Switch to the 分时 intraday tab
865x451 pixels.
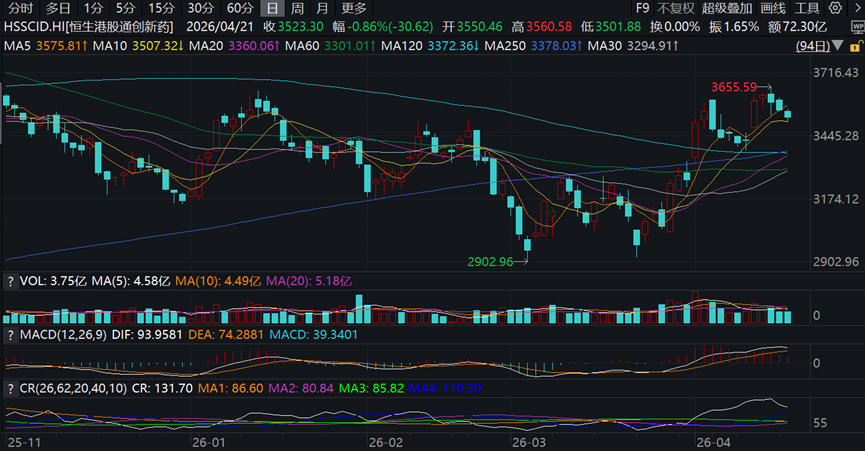(x=20, y=8)
